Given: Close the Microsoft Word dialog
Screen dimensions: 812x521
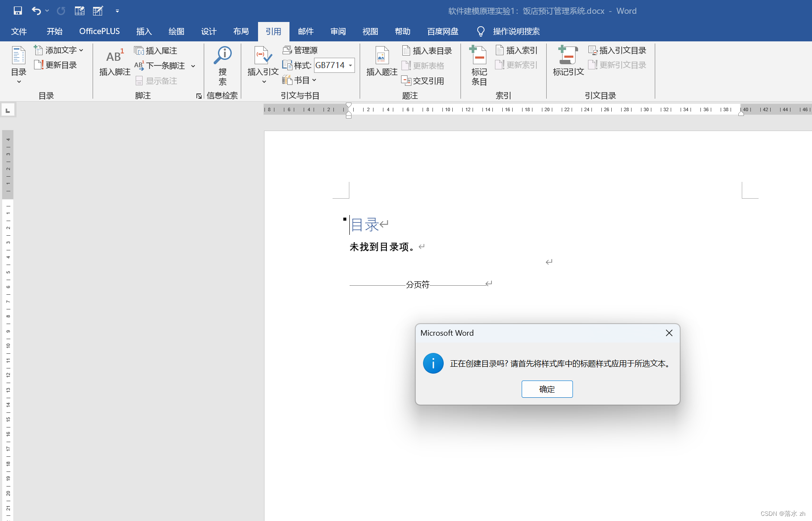Looking at the screenshot, I should [669, 333].
